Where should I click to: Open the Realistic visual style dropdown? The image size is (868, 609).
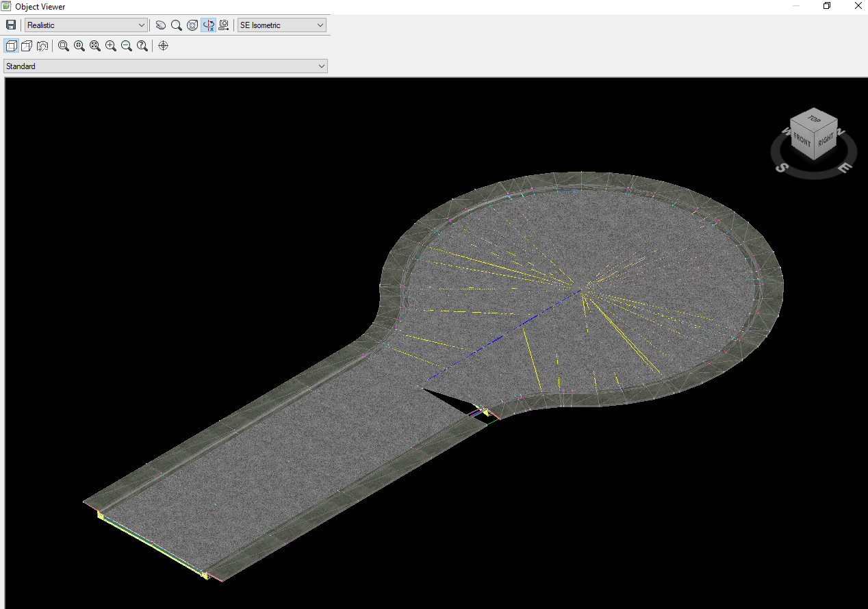pos(86,25)
